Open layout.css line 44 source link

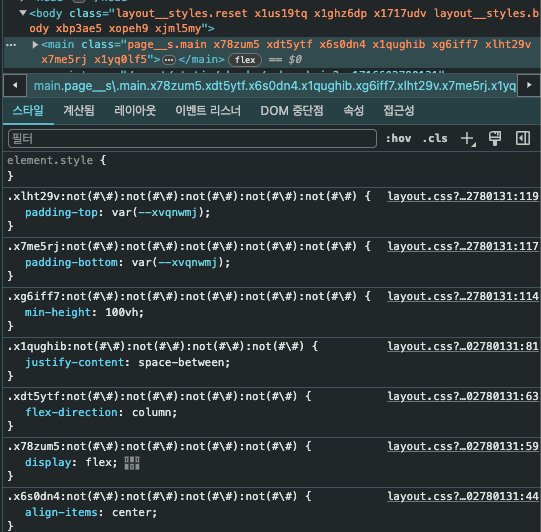463,496
